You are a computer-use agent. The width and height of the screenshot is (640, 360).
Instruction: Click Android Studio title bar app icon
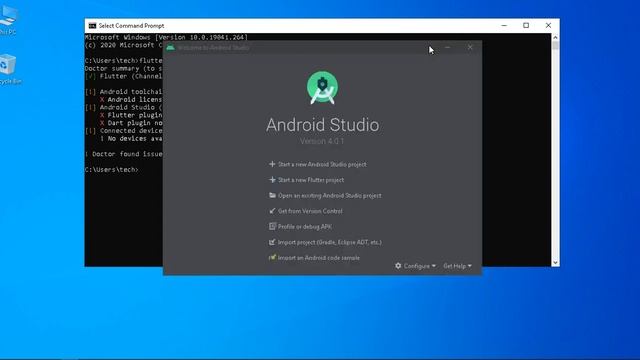coord(171,47)
